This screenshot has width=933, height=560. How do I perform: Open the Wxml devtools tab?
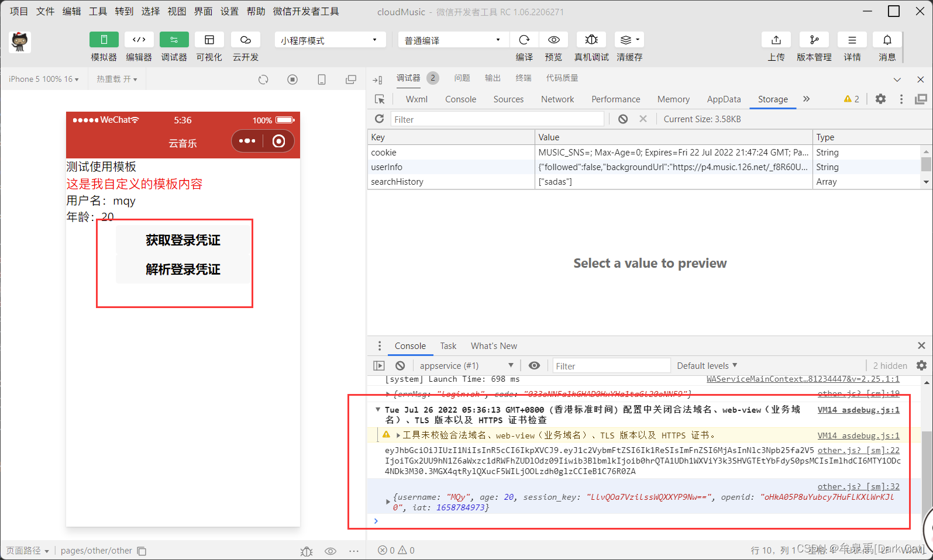pyautogui.click(x=416, y=99)
